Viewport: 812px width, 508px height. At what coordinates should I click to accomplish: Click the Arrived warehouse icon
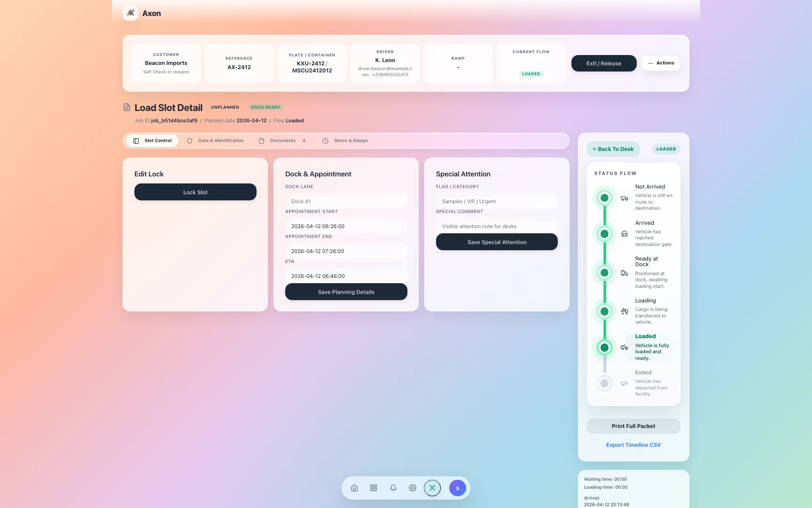click(x=624, y=233)
